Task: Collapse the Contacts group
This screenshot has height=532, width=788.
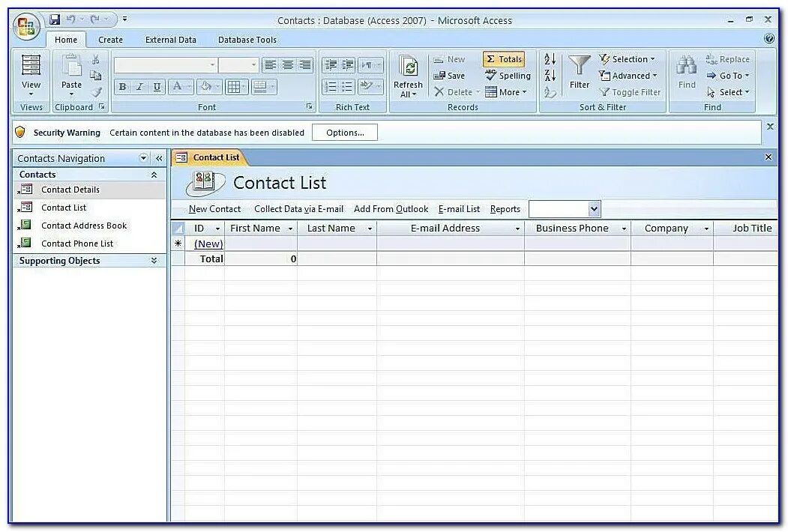Action: (x=154, y=175)
